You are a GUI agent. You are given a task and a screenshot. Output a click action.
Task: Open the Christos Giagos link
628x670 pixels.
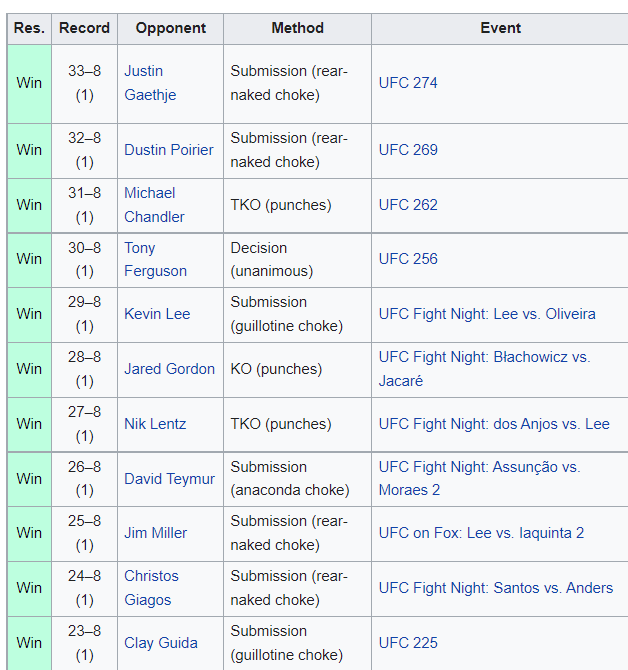(x=151, y=588)
